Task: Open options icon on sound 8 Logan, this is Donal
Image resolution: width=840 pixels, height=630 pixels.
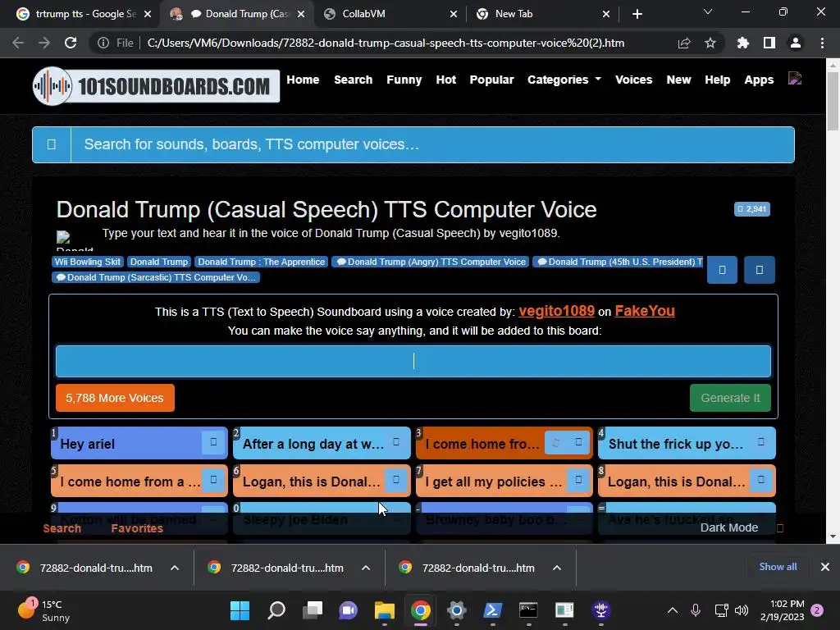Action: [x=760, y=480]
